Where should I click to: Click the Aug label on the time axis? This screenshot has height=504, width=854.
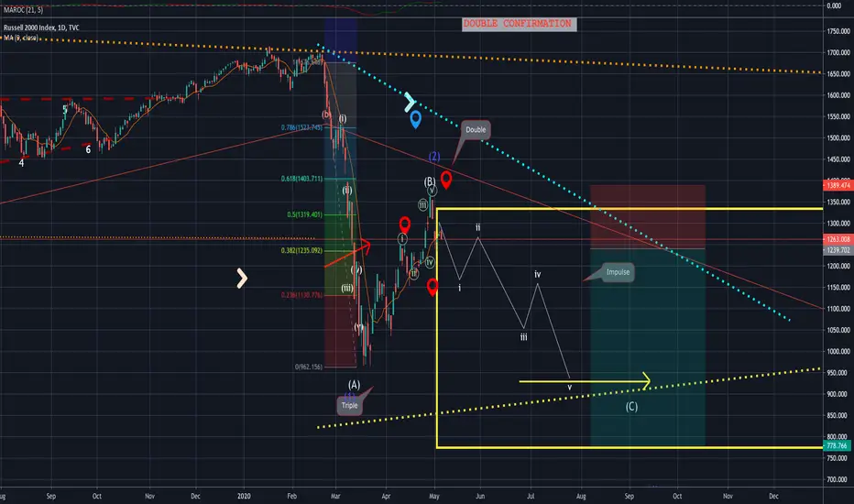pyautogui.click(x=581, y=496)
